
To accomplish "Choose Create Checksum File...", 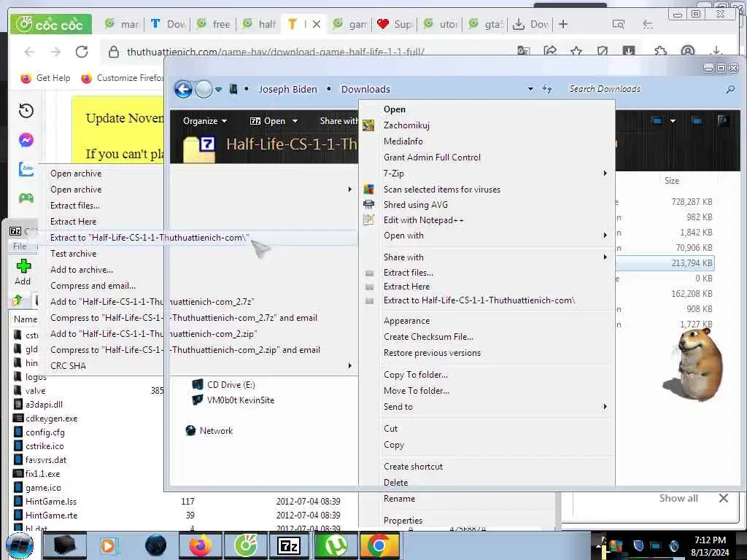I will tap(428, 337).
